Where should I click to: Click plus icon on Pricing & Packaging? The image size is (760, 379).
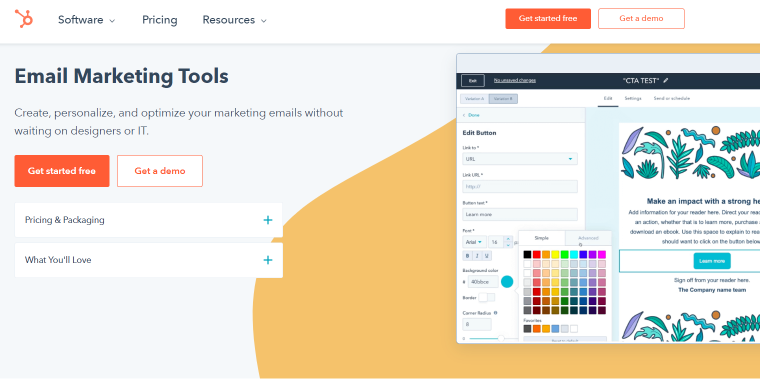[268, 220]
